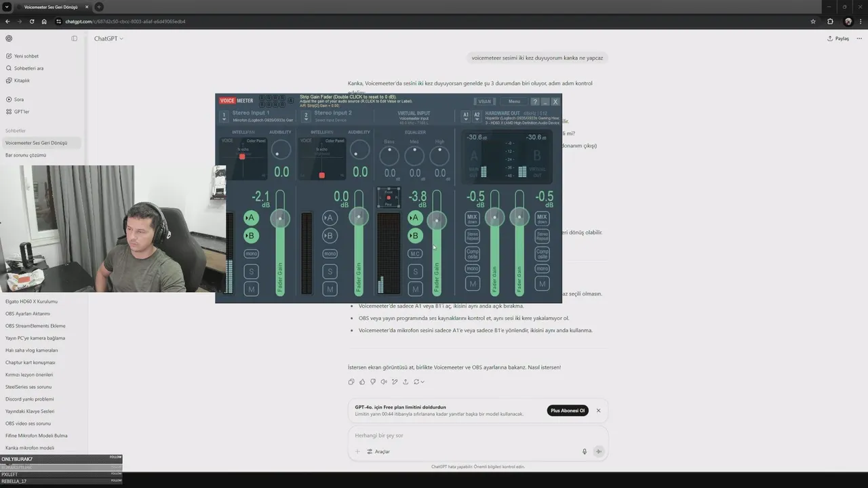Image resolution: width=868 pixels, height=488 pixels.
Task: Toggle Composite mode on bus B
Action: point(542,253)
